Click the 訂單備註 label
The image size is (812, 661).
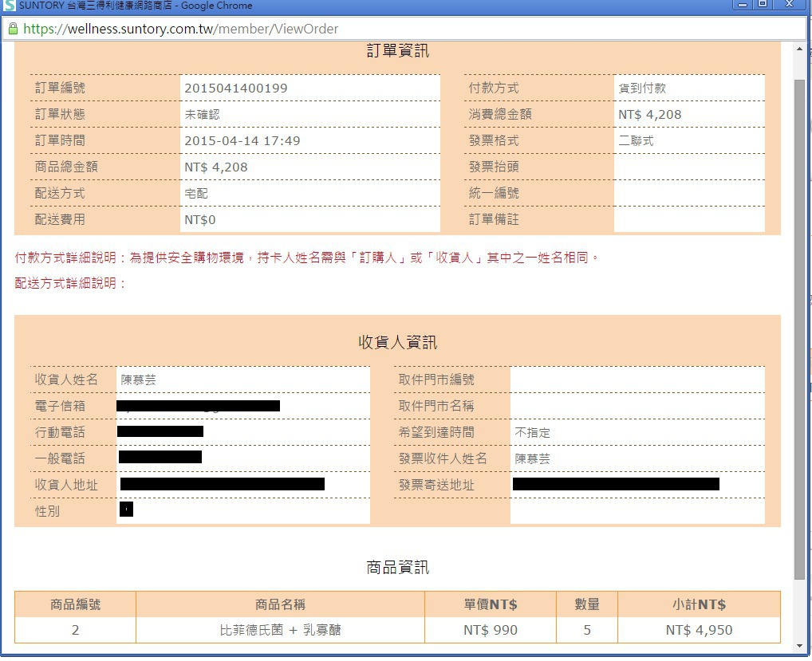pos(494,220)
